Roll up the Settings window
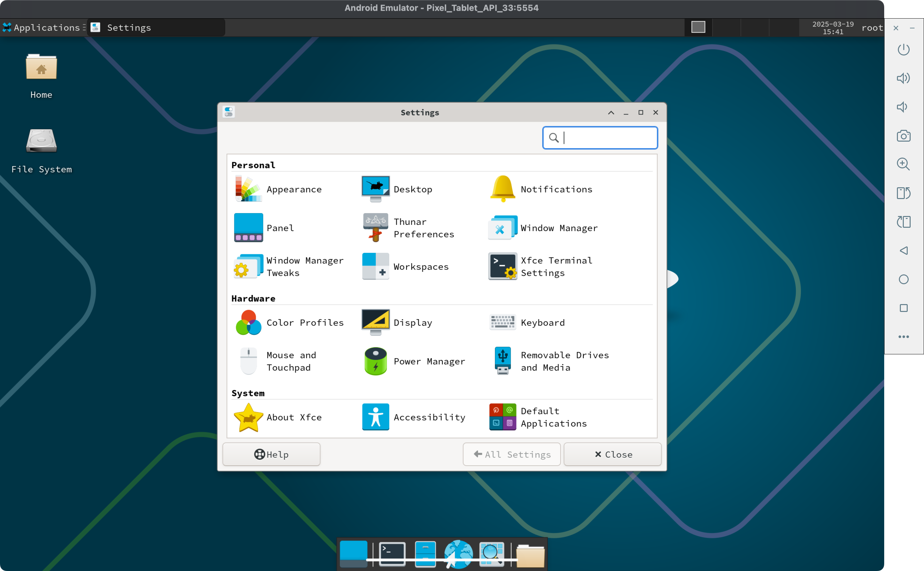This screenshot has width=924, height=571. click(x=611, y=113)
